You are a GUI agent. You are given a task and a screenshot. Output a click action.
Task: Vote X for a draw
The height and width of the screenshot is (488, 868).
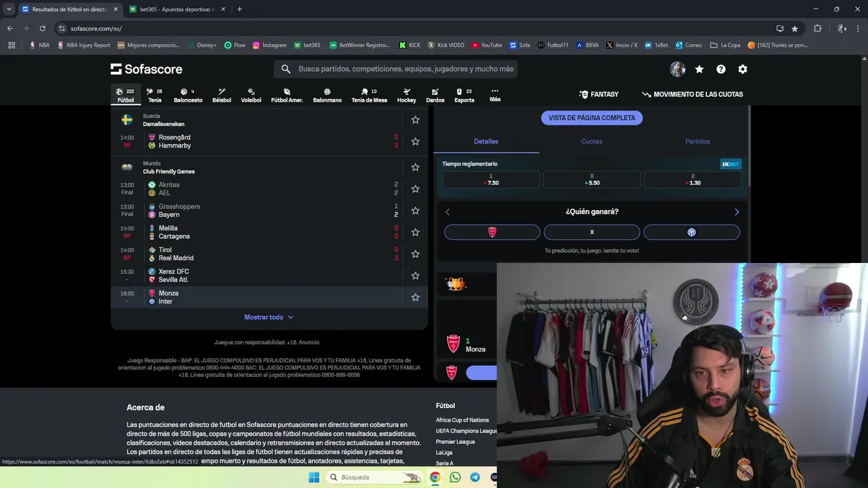592,232
